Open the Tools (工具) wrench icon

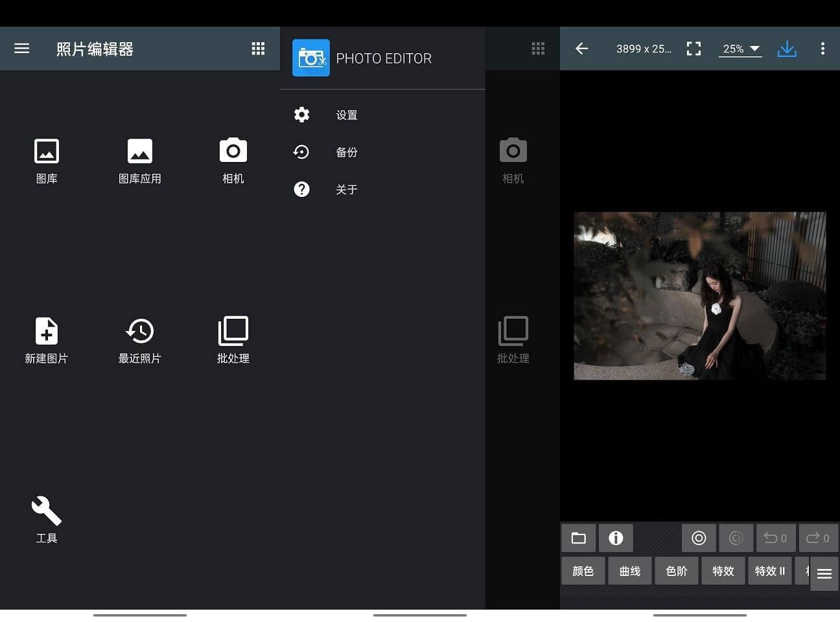[47, 518]
